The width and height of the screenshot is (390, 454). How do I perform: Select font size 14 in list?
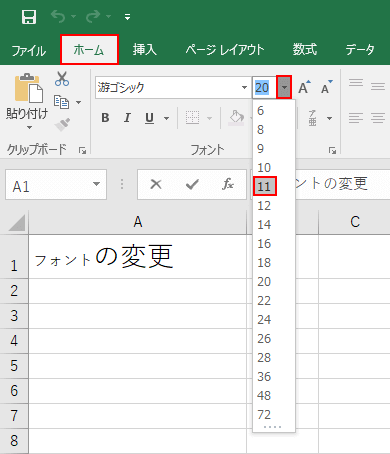tap(274, 225)
